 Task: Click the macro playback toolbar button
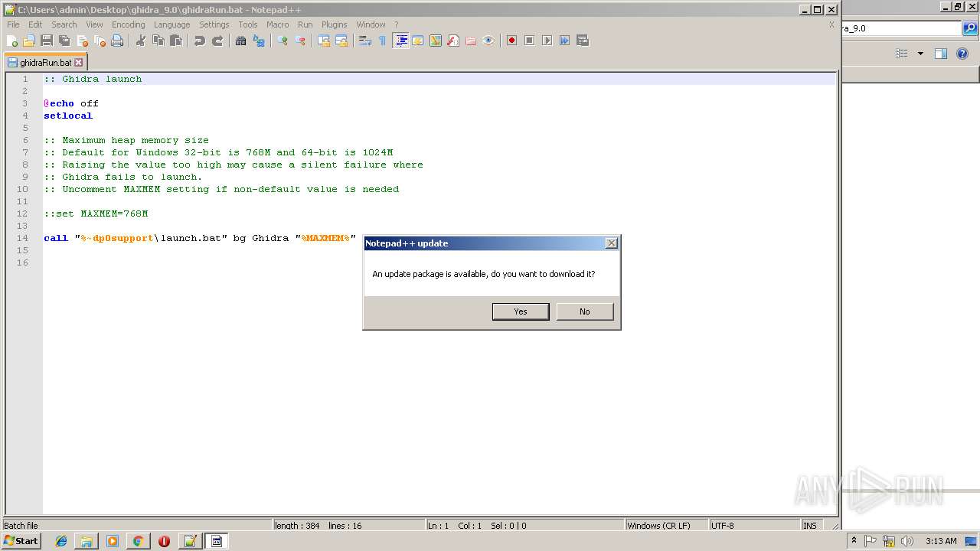pos(547,41)
